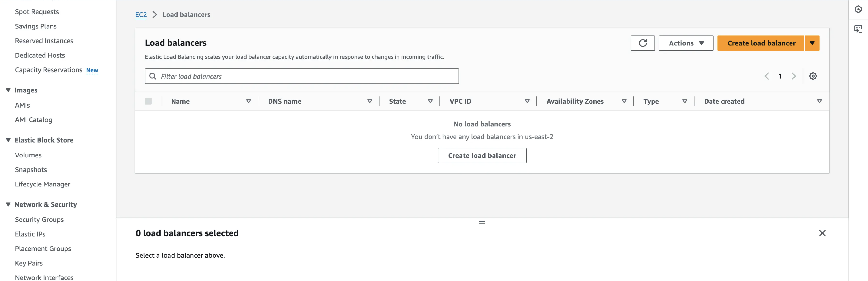Navigate to Security Groups in sidebar
Screen dimensions: 868x281
[39, 219]
